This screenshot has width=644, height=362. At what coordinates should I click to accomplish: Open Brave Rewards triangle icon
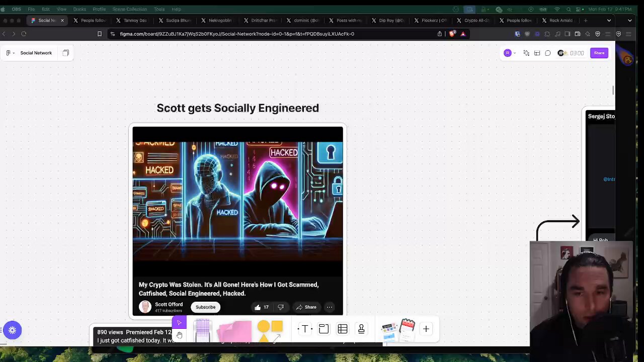(463, 34)
